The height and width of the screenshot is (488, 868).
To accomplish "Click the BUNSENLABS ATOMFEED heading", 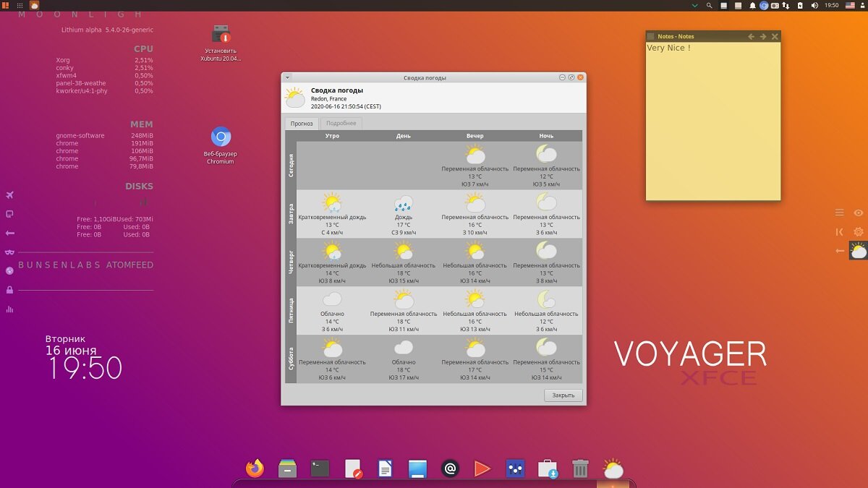I will tap(85, 265).
